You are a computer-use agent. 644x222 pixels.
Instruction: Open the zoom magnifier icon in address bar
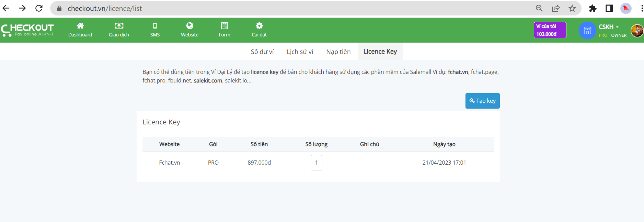pos(539,8)
